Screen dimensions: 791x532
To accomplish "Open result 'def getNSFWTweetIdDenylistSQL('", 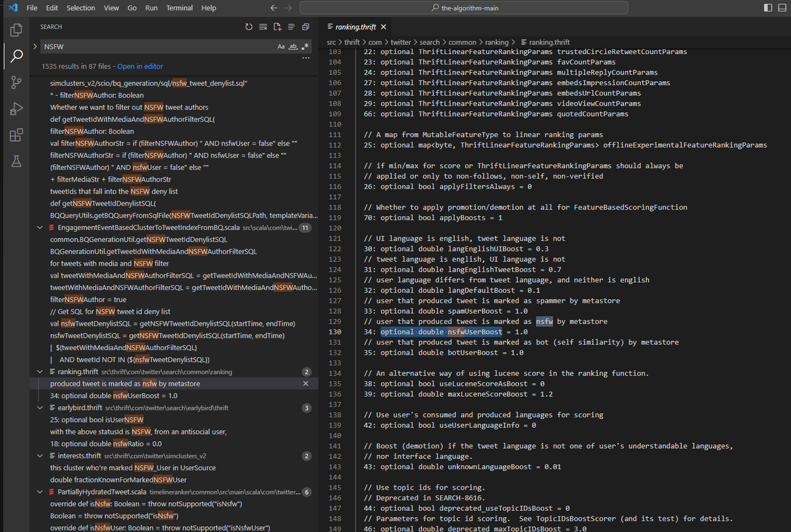I will pos(104,203).
